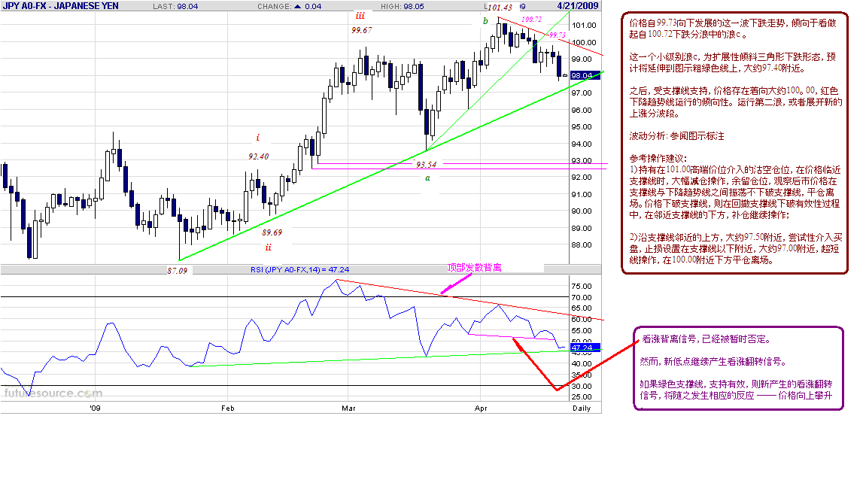Click the 99.00 price axis label
The height and width of the screenshot is (504, 866).
[x=585, y=59]
